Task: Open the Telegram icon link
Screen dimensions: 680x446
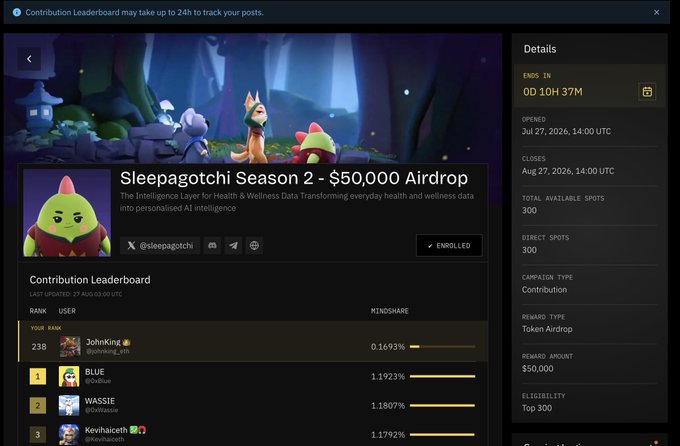Action: coord(233,246)
